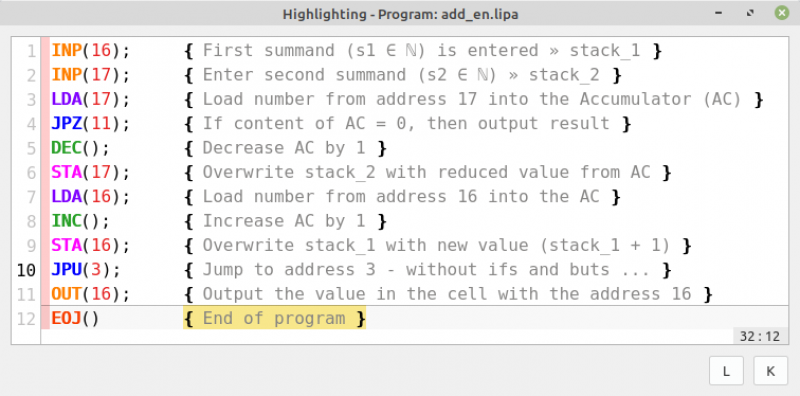The height and width of the screenshot is (396, 800).
Task: Click the EOJ() instruction on line 12
Action: tap(75, 318)
